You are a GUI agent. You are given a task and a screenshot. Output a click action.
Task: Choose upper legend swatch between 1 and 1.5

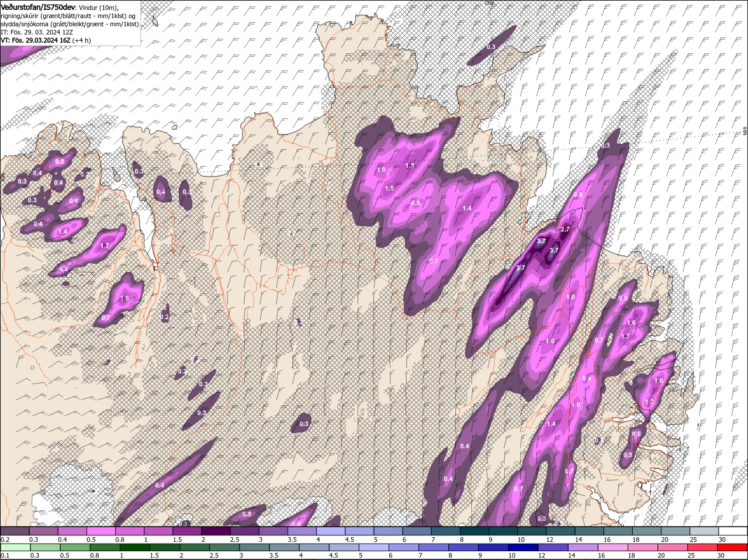coord(158,531)
